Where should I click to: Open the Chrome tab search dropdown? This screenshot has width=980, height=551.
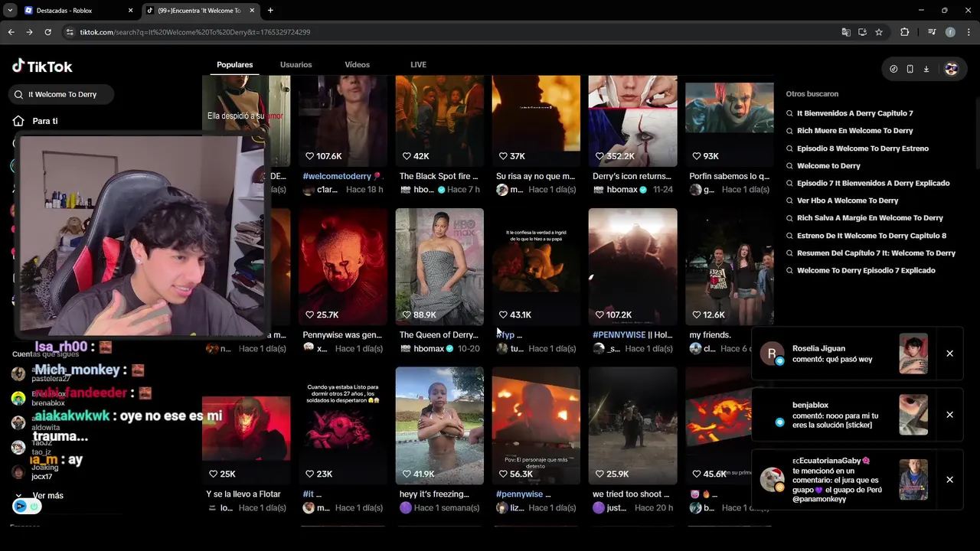pos(10,11)
